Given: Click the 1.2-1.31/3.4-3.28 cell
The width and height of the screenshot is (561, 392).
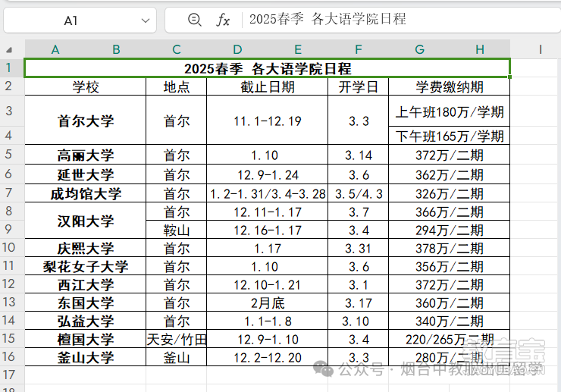Looking at the screenshot, I should (x=268, y=193).
